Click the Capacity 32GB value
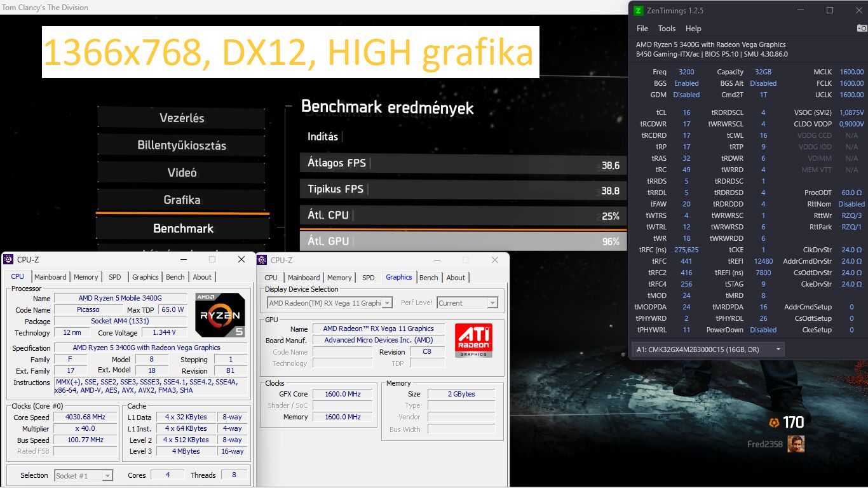The width and height of the screenshot is (868, 488). click(763, 72)
